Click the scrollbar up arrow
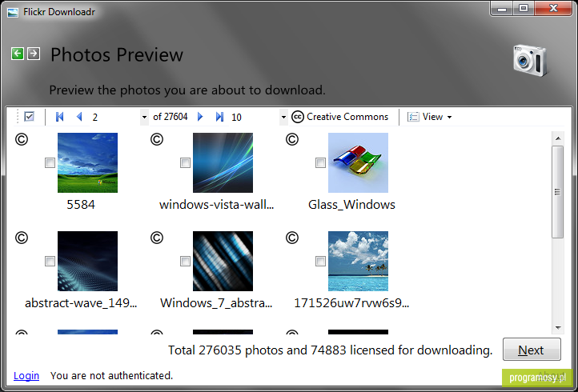The width and height of the screenshot is (578, 392). click(558, 138)
